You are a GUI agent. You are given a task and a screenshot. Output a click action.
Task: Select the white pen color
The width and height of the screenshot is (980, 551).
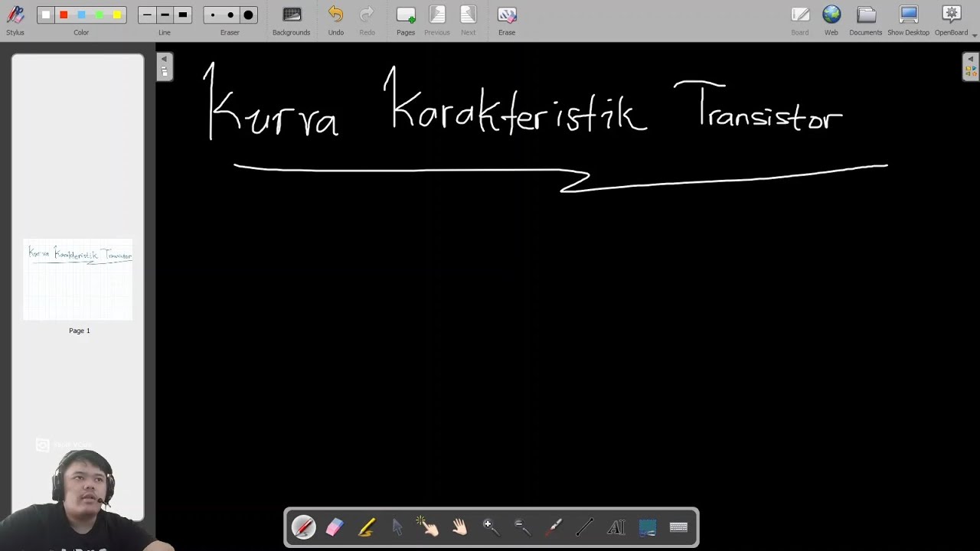click(46, 15)
